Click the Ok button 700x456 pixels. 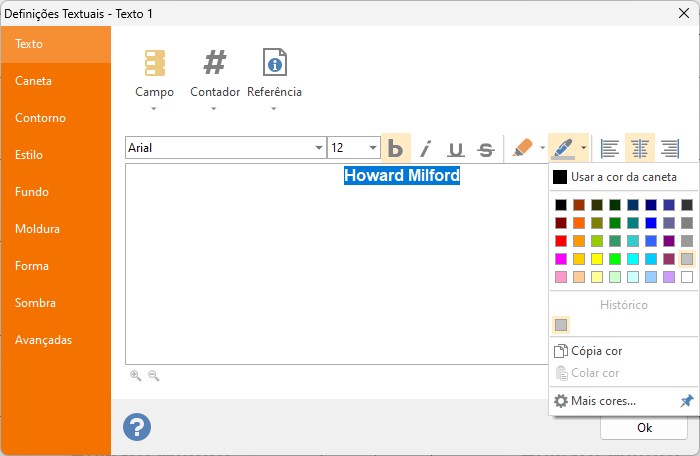644,427
